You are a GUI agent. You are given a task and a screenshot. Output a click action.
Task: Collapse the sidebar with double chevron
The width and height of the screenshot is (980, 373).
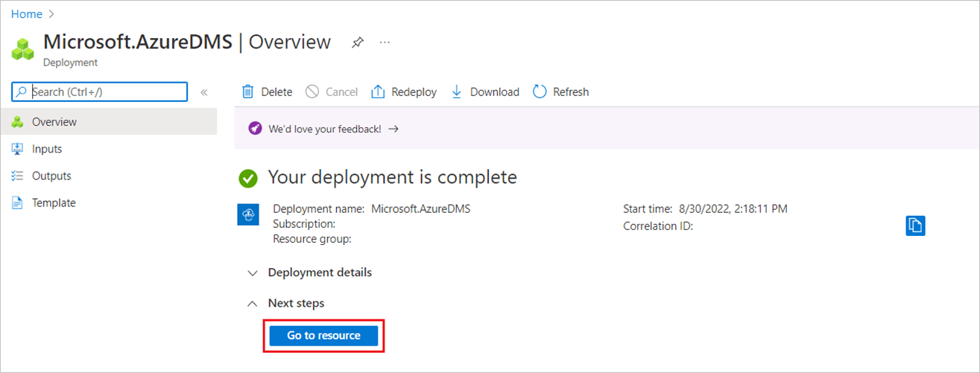point(204,92)
